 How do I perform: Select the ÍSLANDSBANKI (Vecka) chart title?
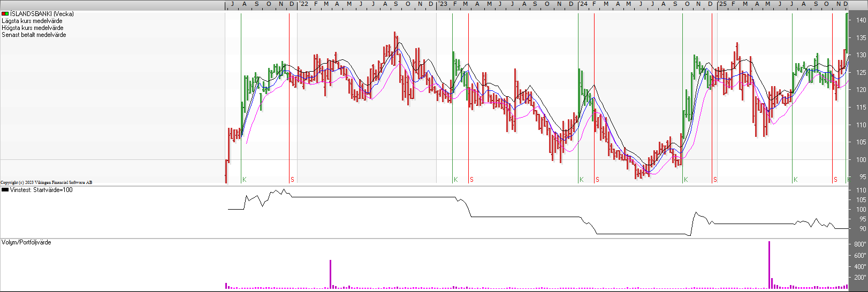coord(42,14)
